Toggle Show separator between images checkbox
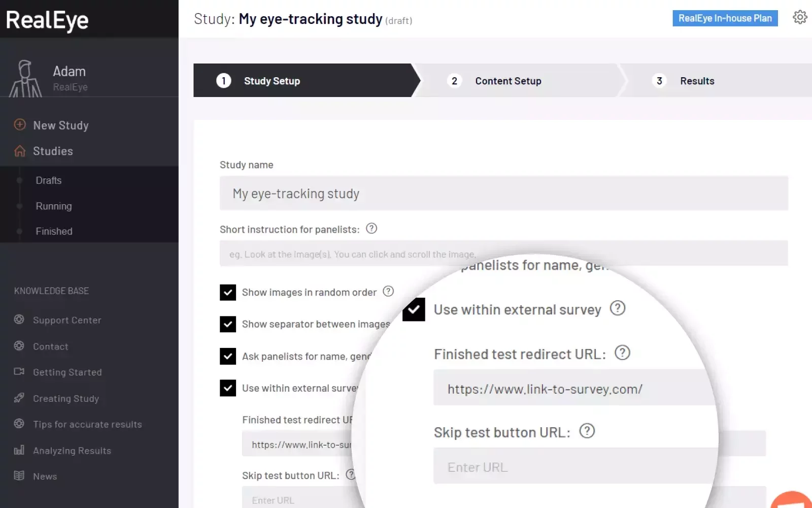This screenshot has height=508, width=812. [x=228, y=324]
